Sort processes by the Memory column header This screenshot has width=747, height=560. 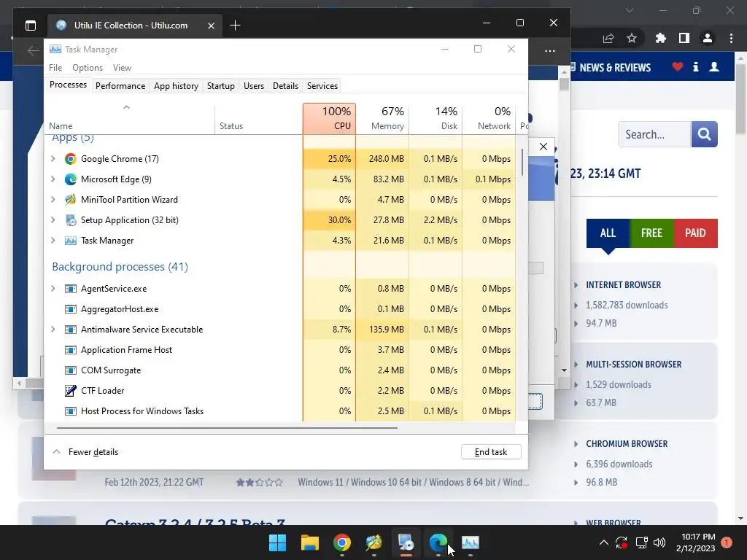click(x=382, y=119)
